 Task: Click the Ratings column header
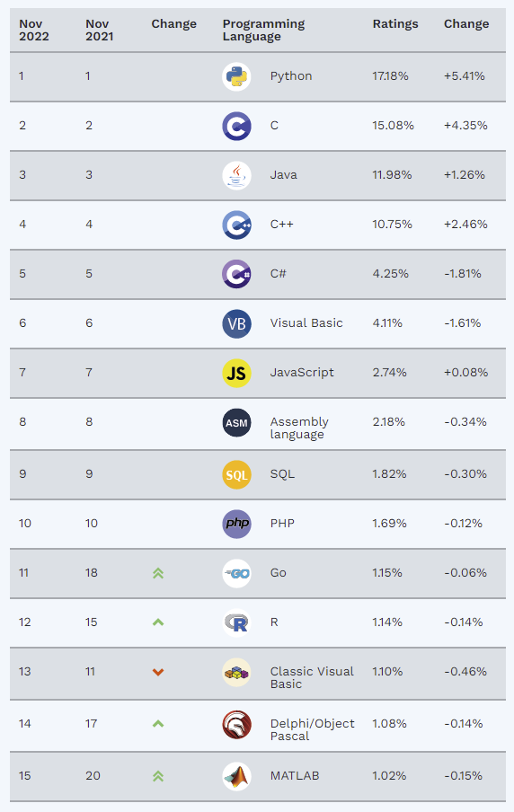pos(395,24)
